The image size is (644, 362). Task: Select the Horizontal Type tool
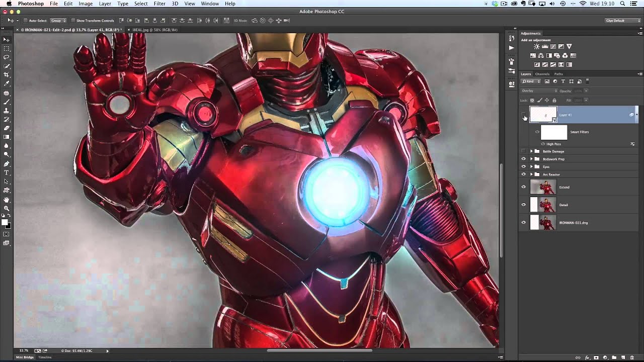7,172
